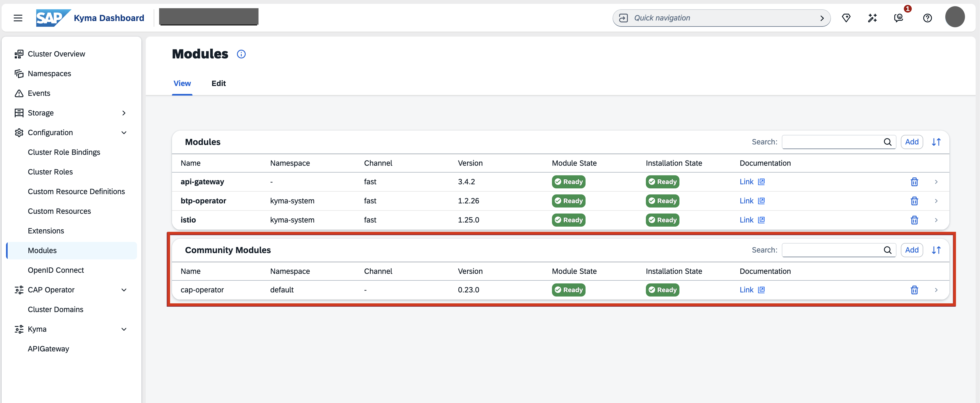Click the Kyma Dashboard title
This screenshot has width=980, height=403.
109,18
